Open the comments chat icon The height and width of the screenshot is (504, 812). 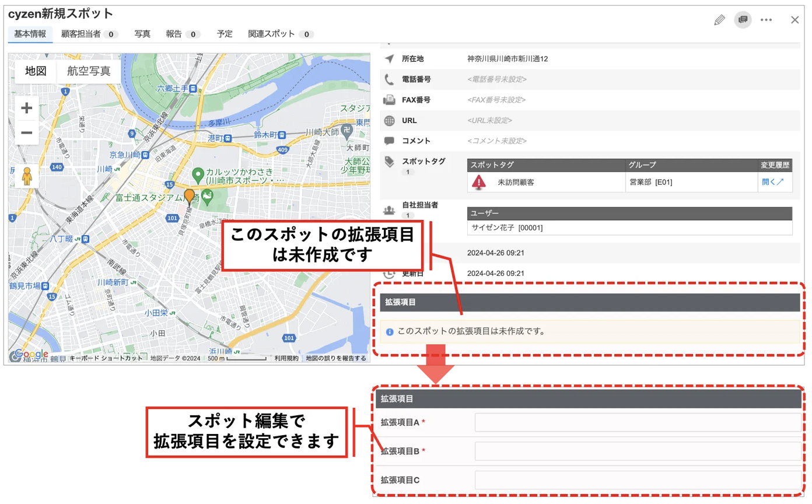743,20
